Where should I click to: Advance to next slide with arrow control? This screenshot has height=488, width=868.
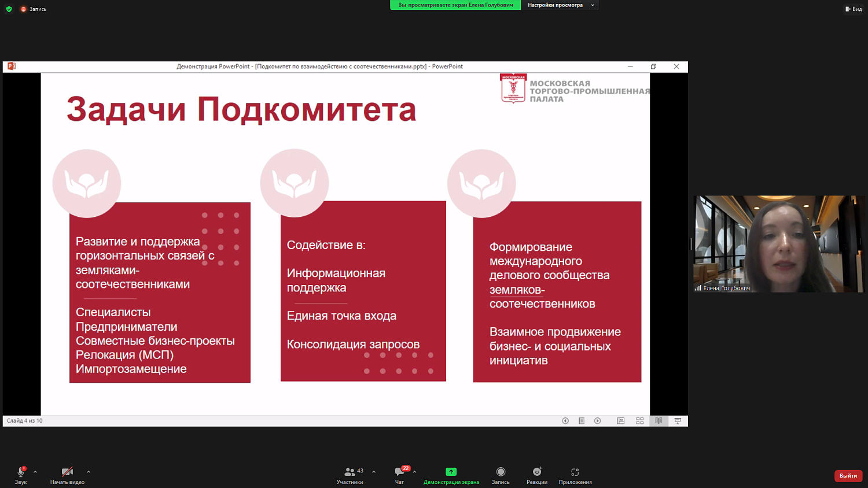coord(597,420)
